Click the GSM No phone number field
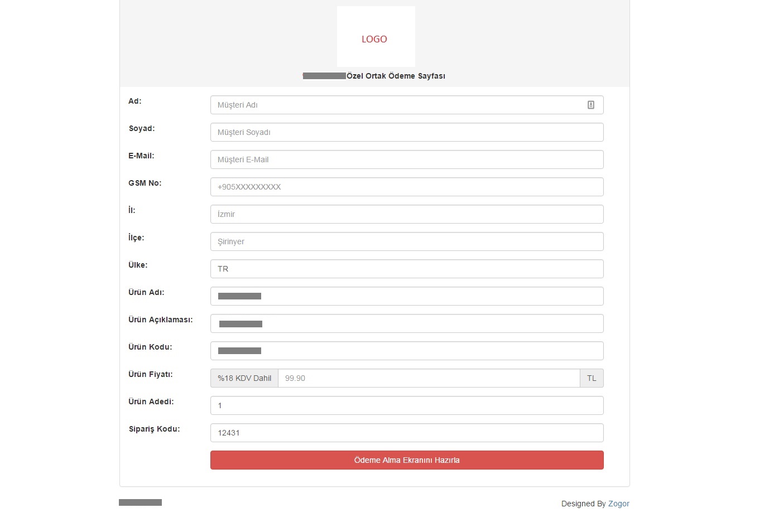Image resolution: width=769 pixels, height=532 pixels. click(x=406, y=187)
